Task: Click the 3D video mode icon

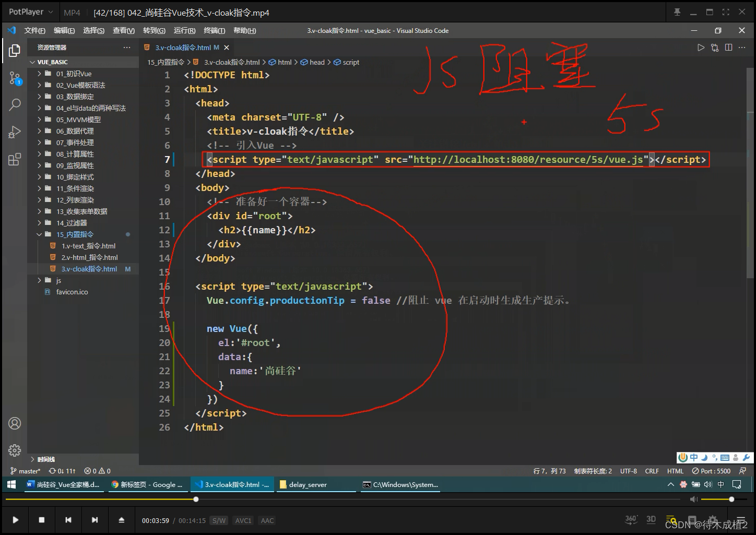Action: click(x=651, y=519)
